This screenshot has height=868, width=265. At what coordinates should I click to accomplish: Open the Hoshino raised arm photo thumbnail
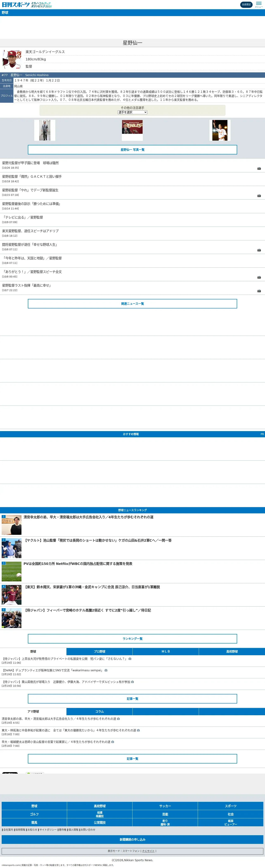pyautogui.click(x=220, y=130)
